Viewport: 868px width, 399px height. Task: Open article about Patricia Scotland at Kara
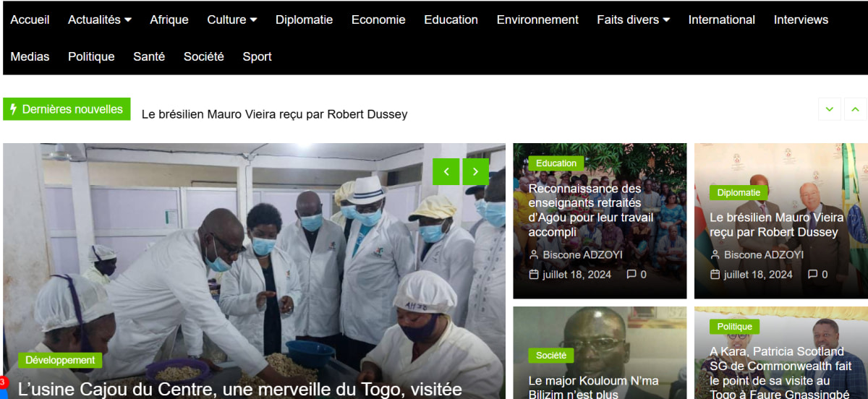point(780,372)
